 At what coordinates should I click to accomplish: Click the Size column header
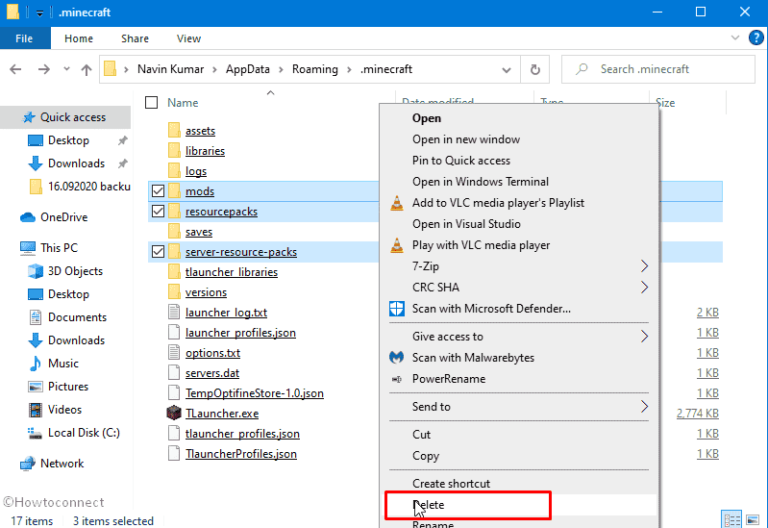pyautogui.click(x=665, y=102)
